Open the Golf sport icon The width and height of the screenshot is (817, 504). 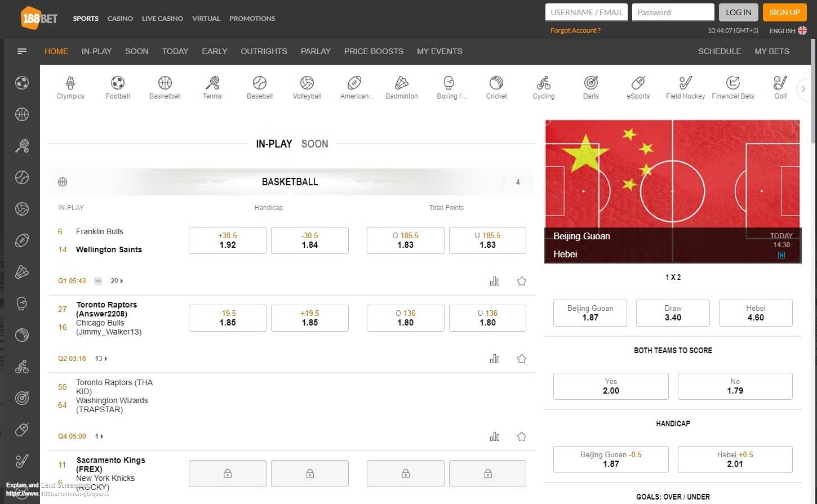[x=780, y=88]
